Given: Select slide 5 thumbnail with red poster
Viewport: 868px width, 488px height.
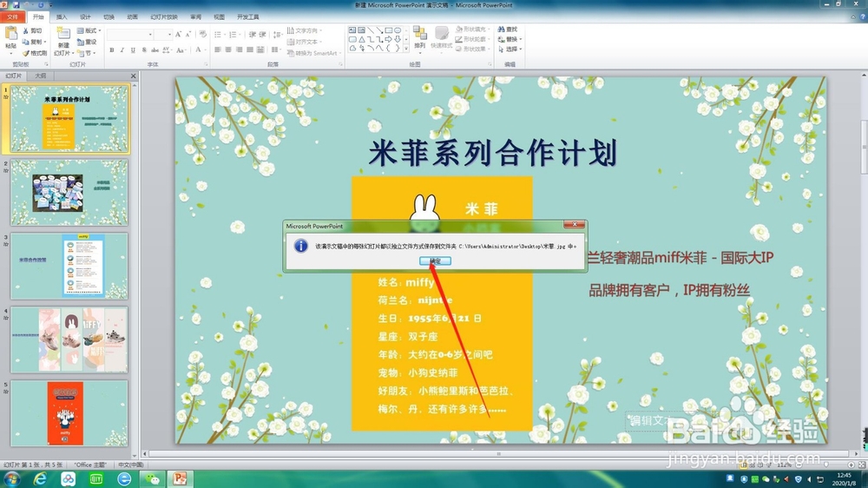Looking at the screenshot, I should click(69, 413).
